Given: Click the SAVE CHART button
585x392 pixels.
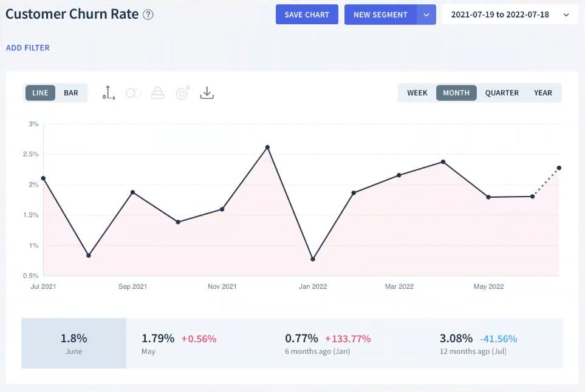Looking at the screenshot, I should click(307, 15).
